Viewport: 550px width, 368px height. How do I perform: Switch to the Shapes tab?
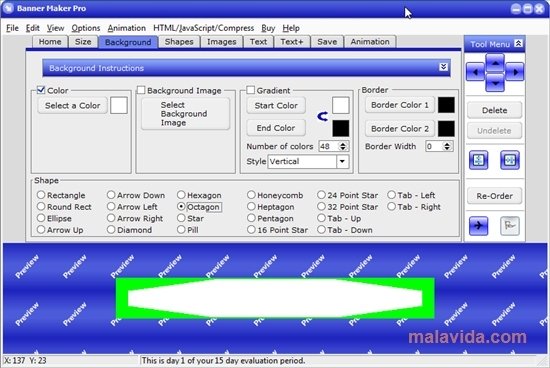[179, 42]
